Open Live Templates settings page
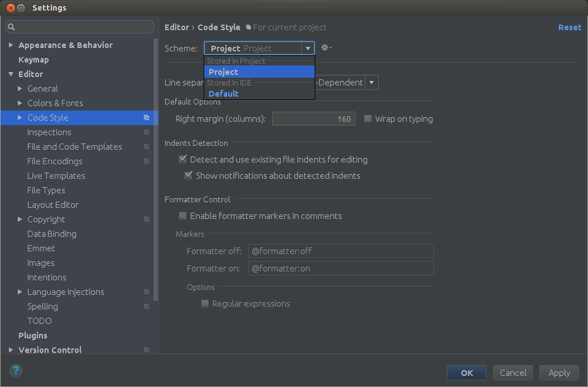Viewport: 588px width, 387px height. (56, 176)
